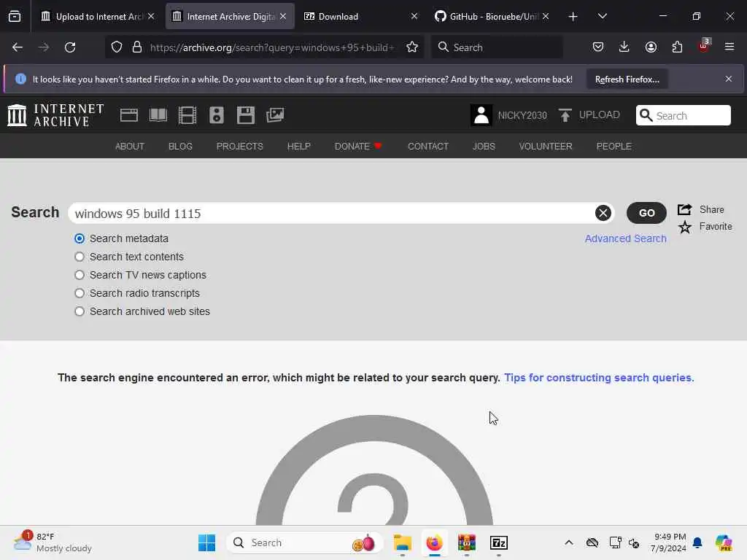Screen dimensions: 747x560
Task: Open the Video film-strip icon
Action: point(187,115)
